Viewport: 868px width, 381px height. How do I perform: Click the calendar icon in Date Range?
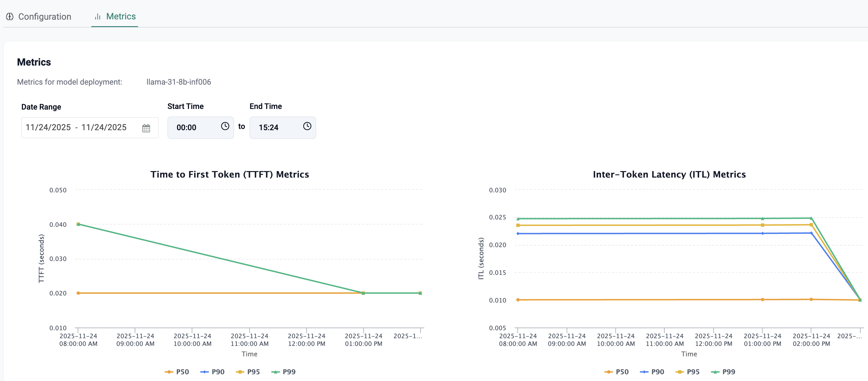pyautogui.click(x=146, y=128)
